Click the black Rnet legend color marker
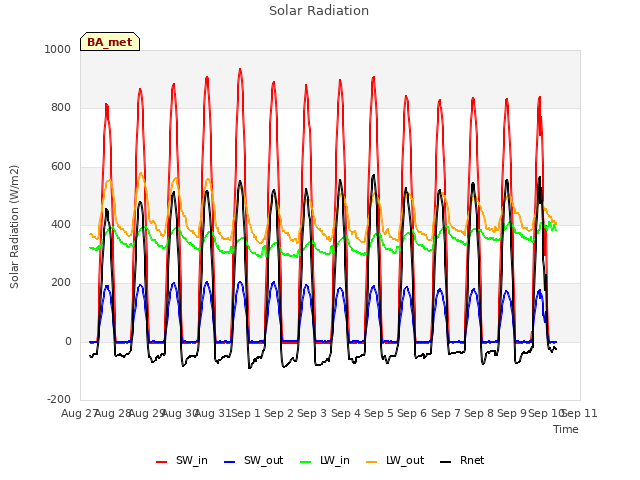The image size is (640, 480). point(446,462)
